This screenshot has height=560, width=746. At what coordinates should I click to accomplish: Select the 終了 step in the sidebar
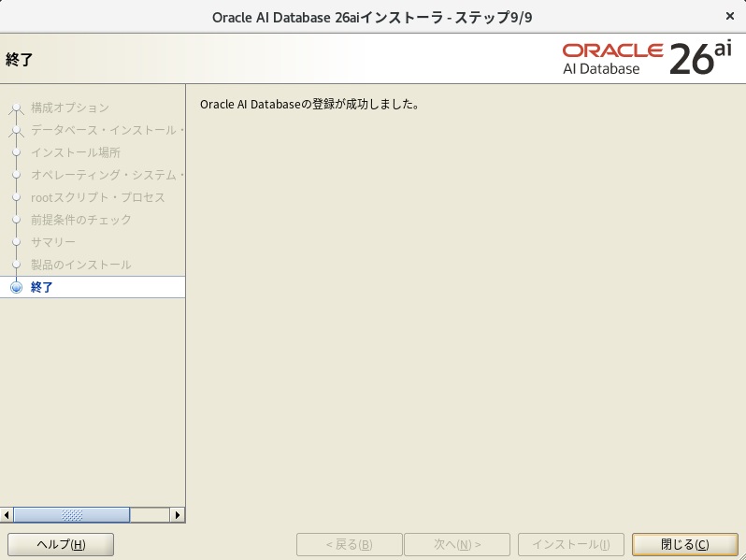pos(93,287)
